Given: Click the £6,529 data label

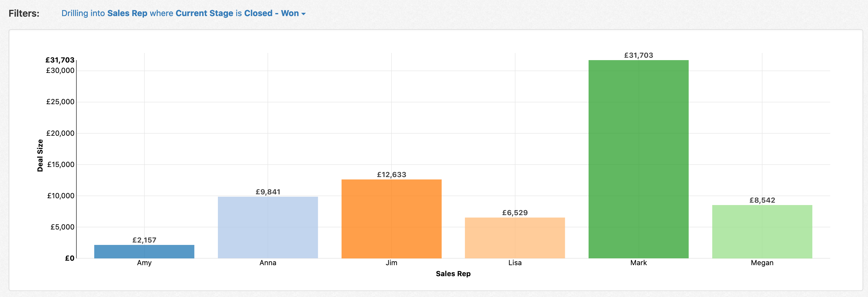Looking at the screenshot, I should coord(515,212).
